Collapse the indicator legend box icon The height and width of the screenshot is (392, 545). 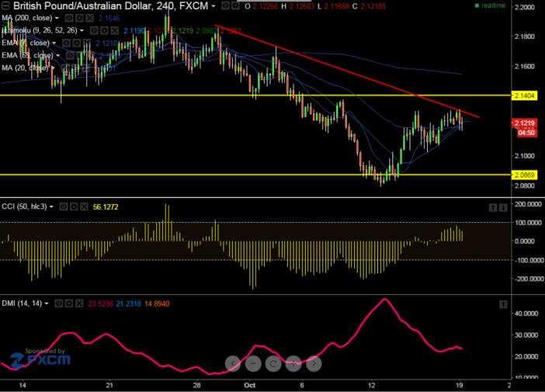tap(5, 5)
